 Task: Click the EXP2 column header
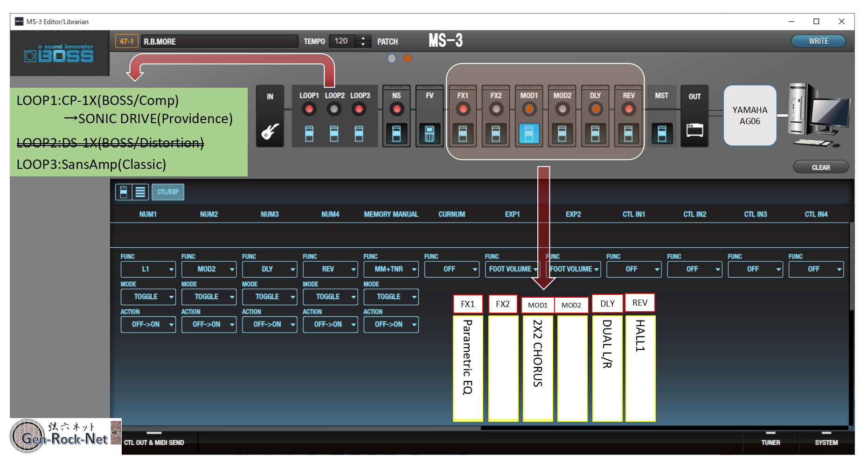[x=573, y=214]
